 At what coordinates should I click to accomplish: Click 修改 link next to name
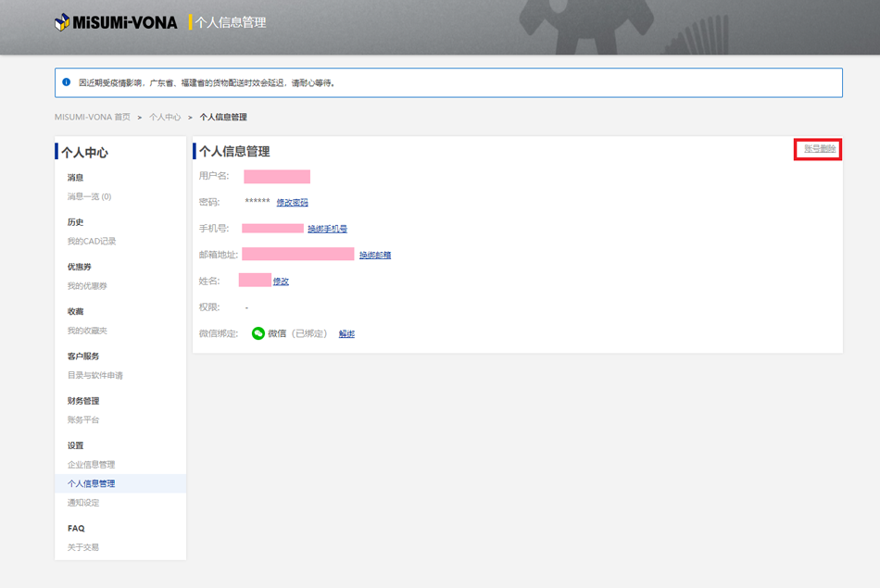click(x=282, y=281)
